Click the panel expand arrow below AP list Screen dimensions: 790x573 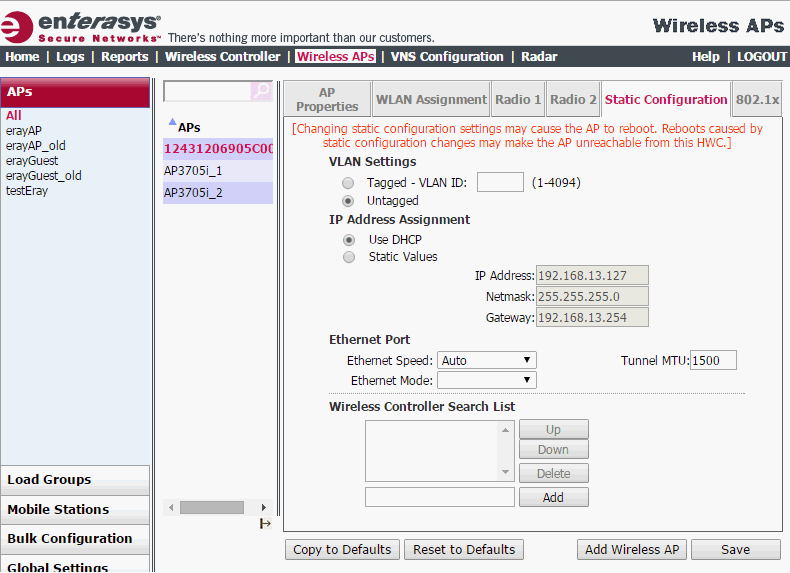[265, 524]
